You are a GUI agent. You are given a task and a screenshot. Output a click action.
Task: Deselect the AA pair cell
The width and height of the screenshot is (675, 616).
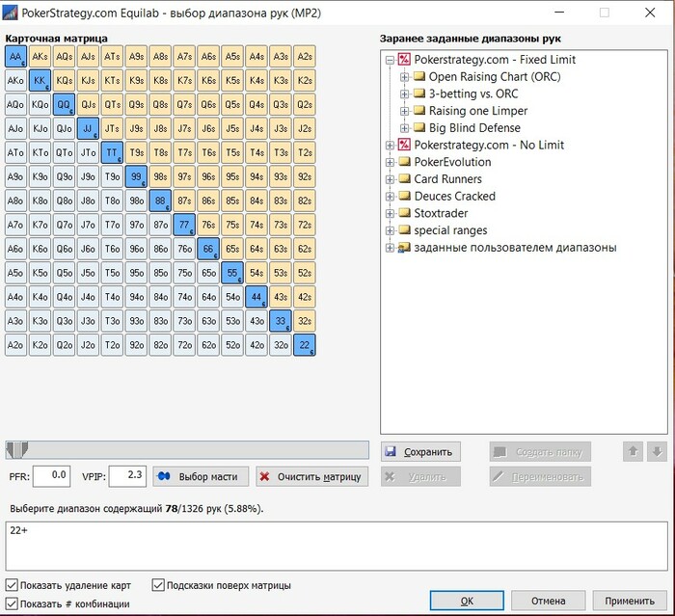(16, 56)
